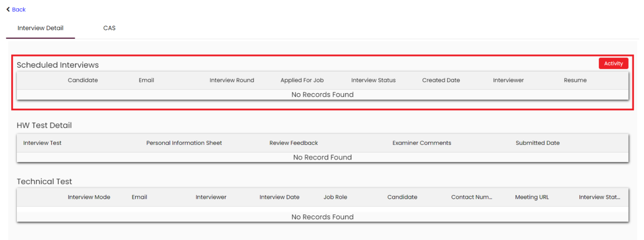Click the Back chevron arrow icon

tap(8, 9)
